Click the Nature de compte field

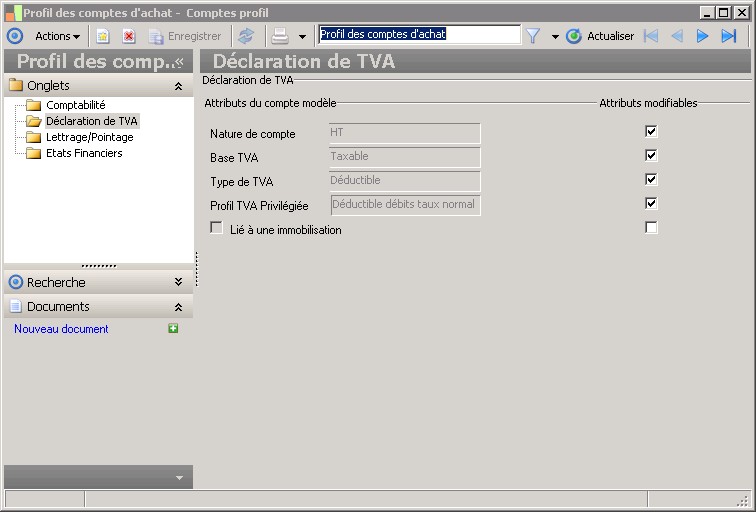[405, 133]
